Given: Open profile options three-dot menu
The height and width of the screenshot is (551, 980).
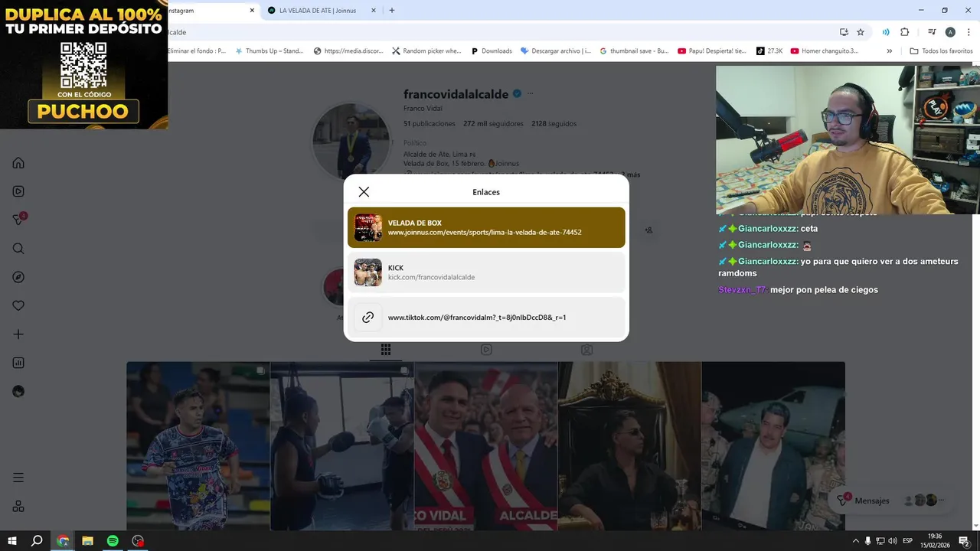Looking at the screenshot, I should [x=530, y=94].
